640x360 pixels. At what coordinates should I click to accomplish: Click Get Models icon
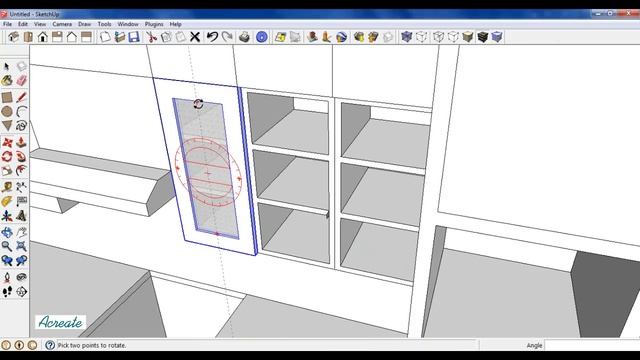coord(359,37)
